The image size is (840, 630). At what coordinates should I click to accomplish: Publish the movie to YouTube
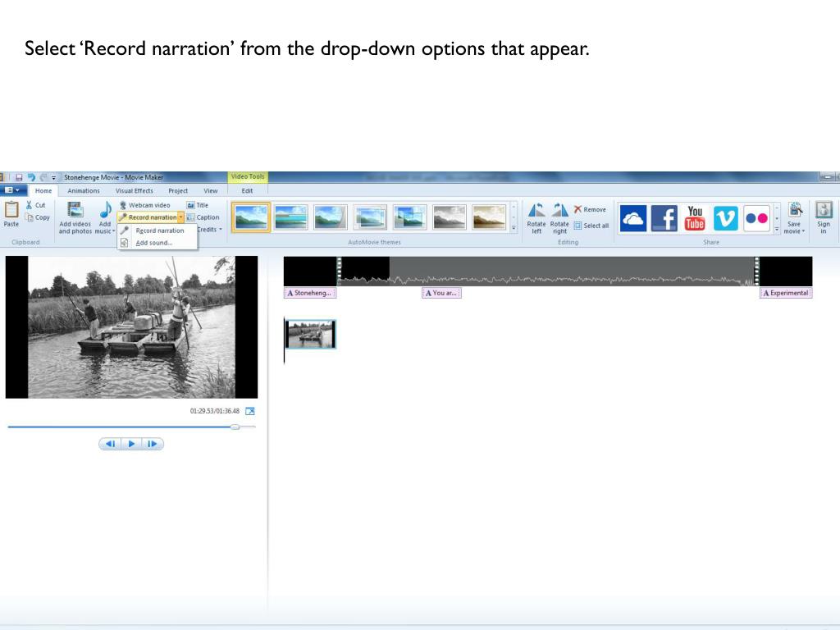pyautogui.click(x=695, y=218)
